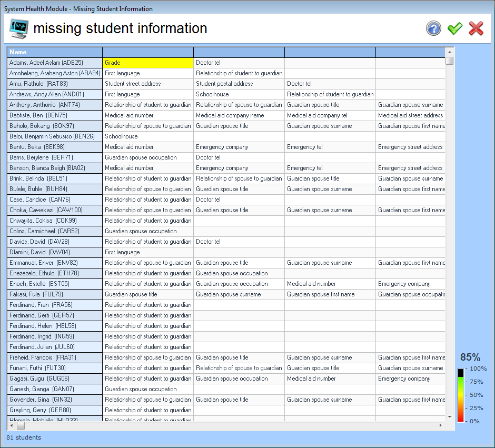495x448 pixels.
Task: Select student Bulele, Buhle (BUH84)
Action: click(55, 189)
